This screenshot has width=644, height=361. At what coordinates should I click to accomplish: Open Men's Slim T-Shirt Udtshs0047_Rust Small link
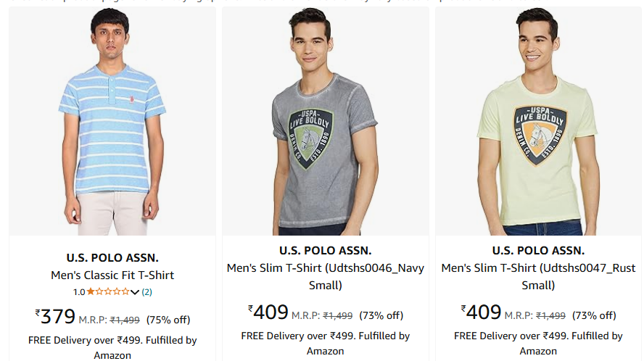coord(538,276)
